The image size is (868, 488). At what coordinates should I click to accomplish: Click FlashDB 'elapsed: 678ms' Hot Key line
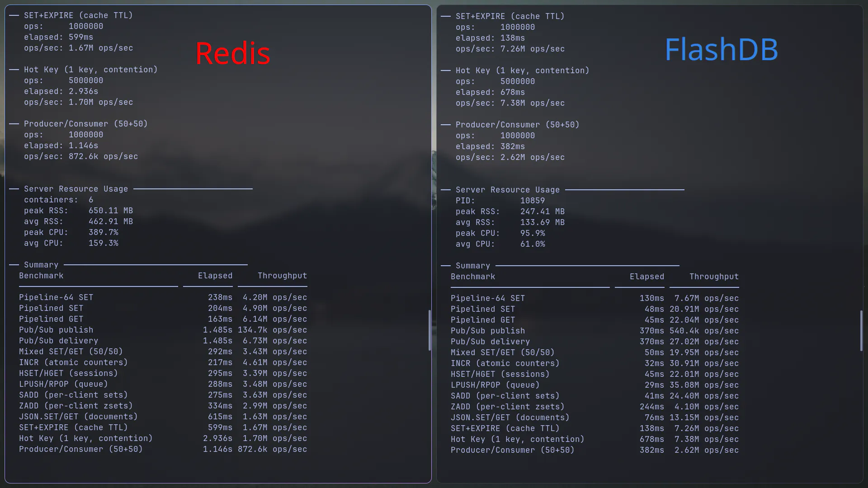pyautogui.click(x=491, y=92)
